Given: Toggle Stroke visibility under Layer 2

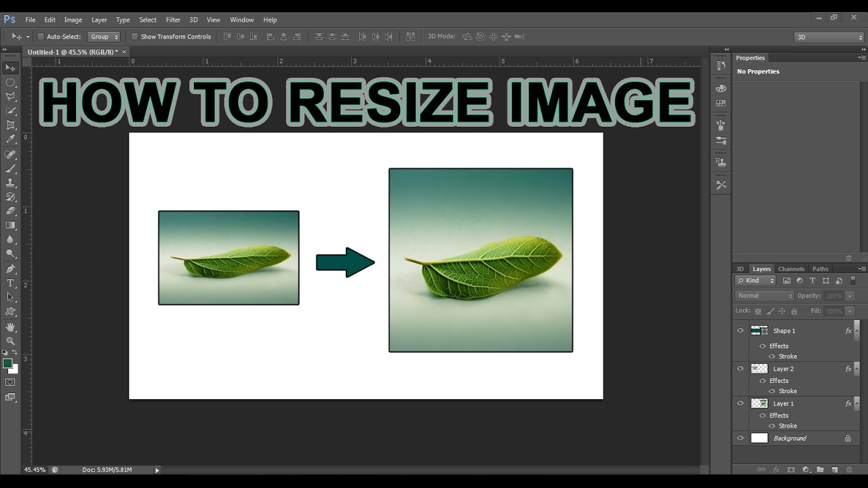Looking at the screenshot, I should (772, 391).
